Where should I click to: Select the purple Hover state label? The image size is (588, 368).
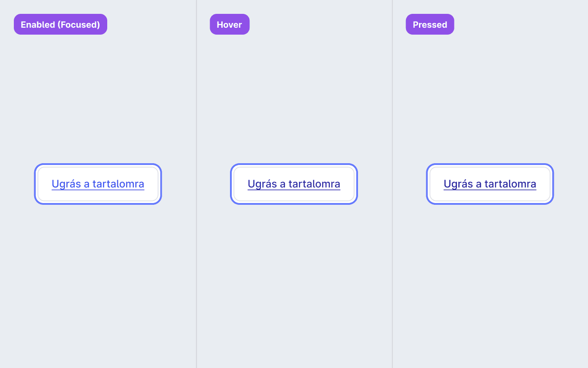(230, 24)
